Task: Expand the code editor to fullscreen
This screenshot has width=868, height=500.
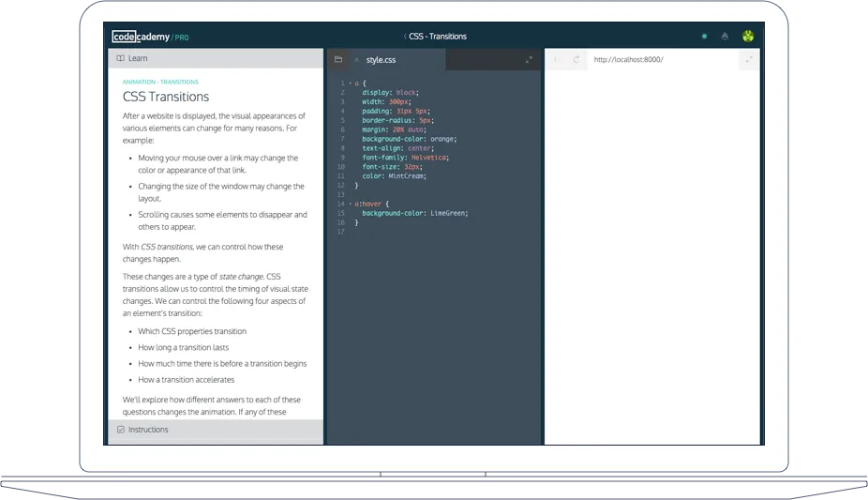Action: 529,60
